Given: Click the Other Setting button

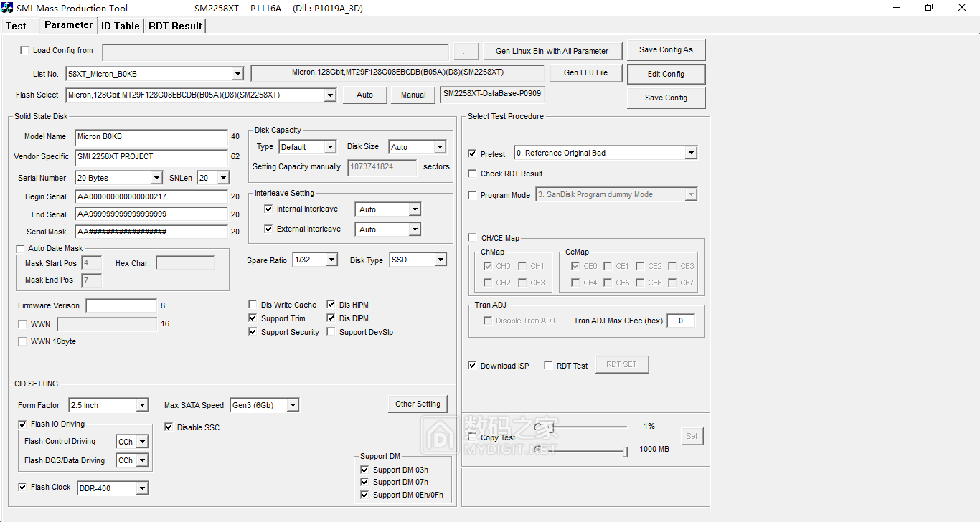Looking at the screenshot, I should pyautogui.click(x=418, y=404).
